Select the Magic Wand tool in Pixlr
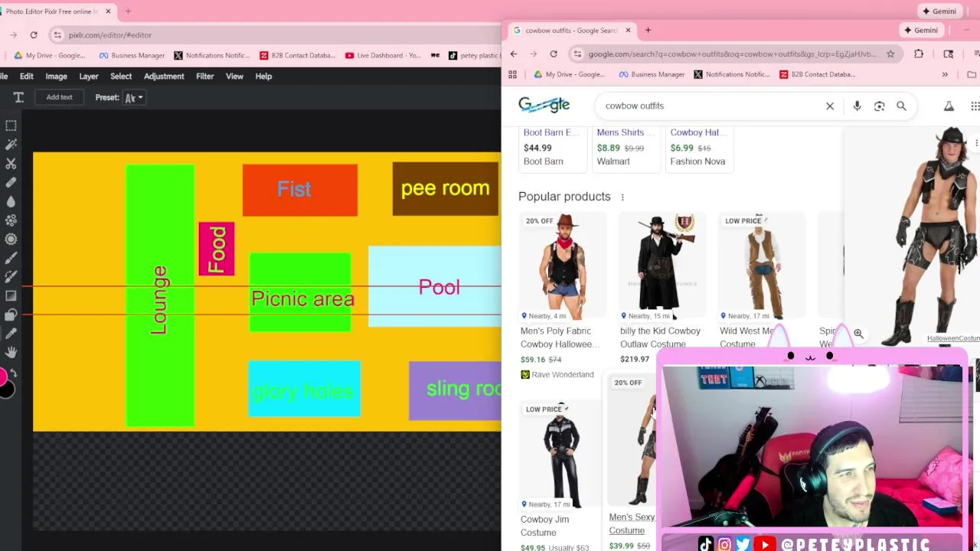This screenshot has height=551, width=980. point(11,144)
